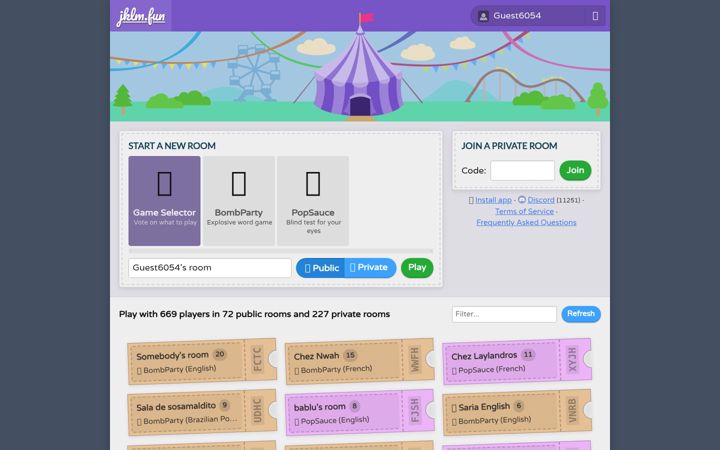Refresh the public rooms list
Screen dimensions: 720x450
pos(581,314)
